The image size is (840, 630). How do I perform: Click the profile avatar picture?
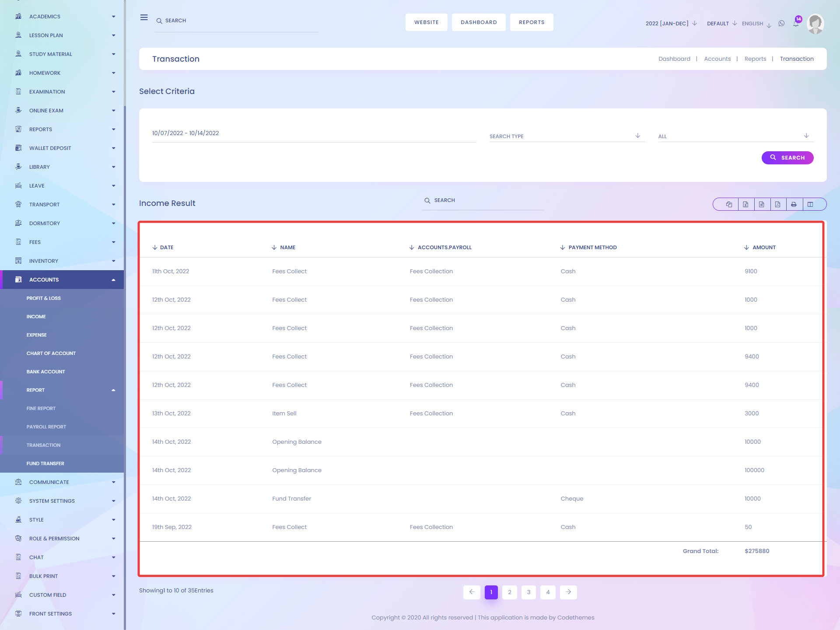pyautogui.click(x=815, y=24)
